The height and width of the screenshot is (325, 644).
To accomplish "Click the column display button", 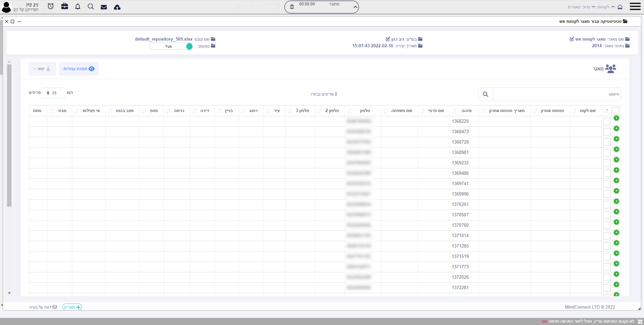I will click(79, 69).
